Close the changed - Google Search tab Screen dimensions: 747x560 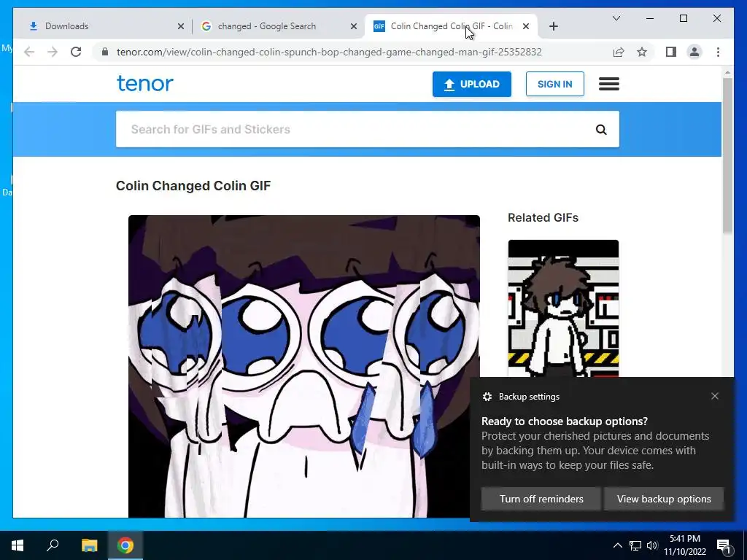click(x=354, y=27)
